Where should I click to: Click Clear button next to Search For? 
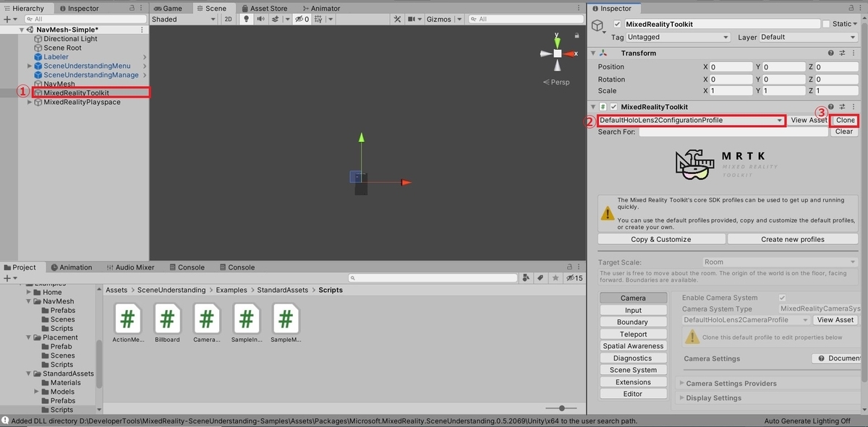click(x=844, y=132)
